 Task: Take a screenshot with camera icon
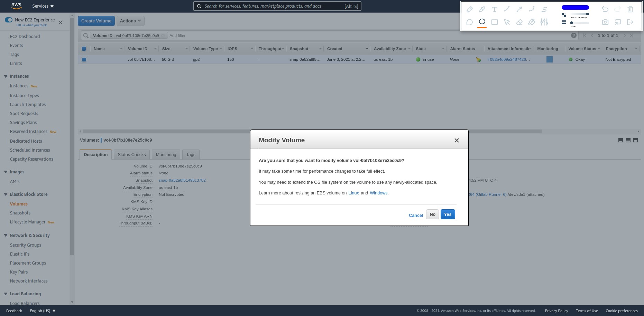(605, 22)
